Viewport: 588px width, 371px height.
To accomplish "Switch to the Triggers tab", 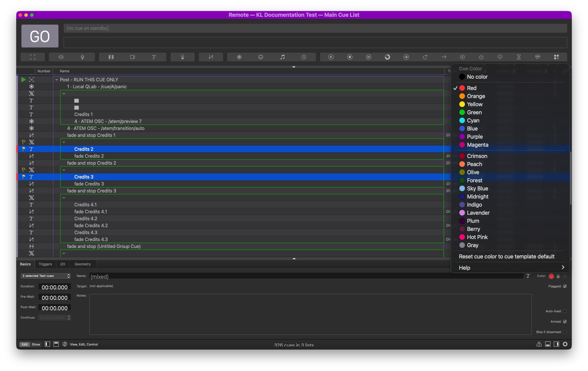I will (45, 264).
